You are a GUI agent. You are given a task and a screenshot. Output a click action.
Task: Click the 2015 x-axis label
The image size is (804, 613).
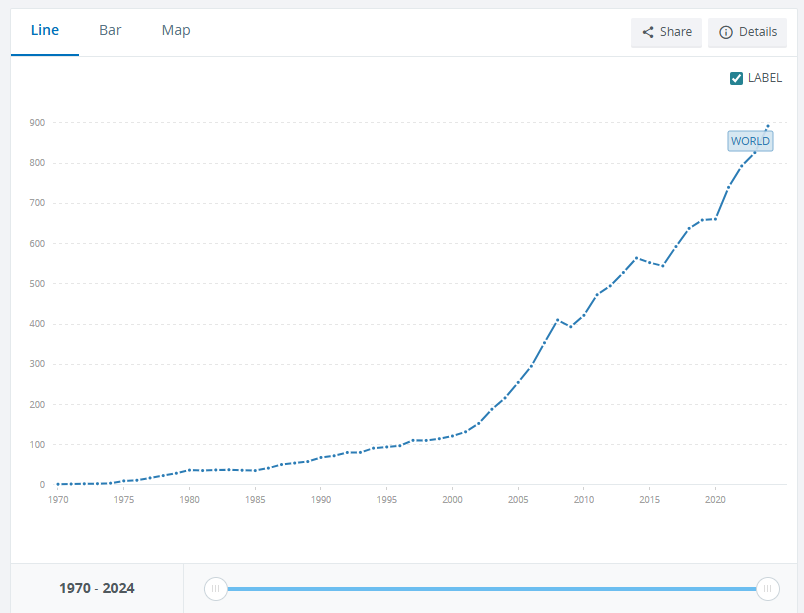point(650,500)
